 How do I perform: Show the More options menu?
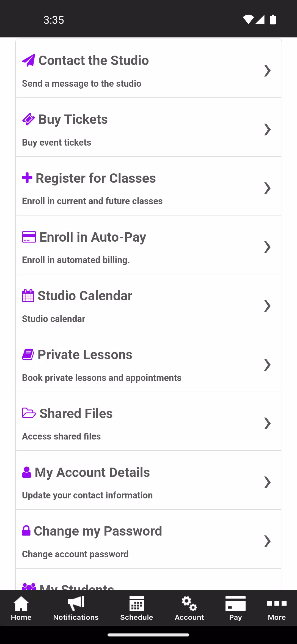[277, 608]
